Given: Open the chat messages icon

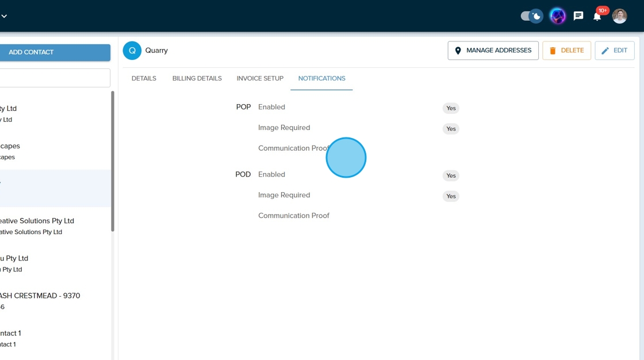Looking at the screenshot, I should pos(578,16).
